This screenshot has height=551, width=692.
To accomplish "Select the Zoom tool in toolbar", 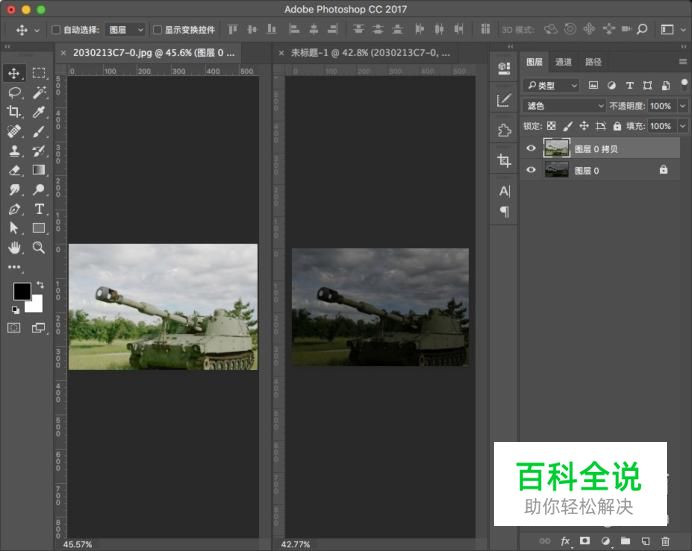I will (39, 247).
